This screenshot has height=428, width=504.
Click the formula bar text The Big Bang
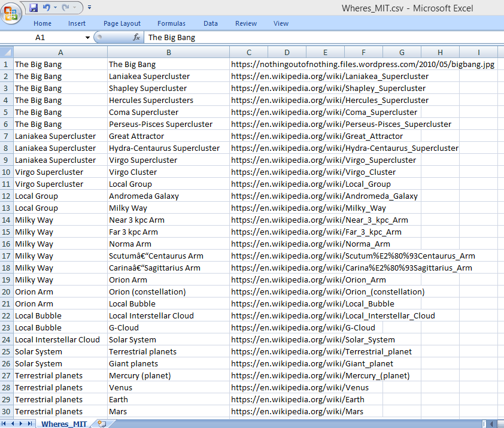point(172,38)
